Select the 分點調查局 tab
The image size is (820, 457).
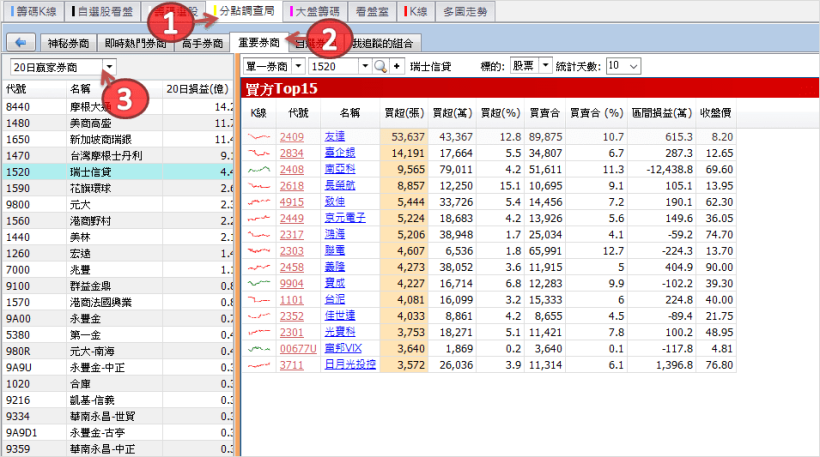244,11
